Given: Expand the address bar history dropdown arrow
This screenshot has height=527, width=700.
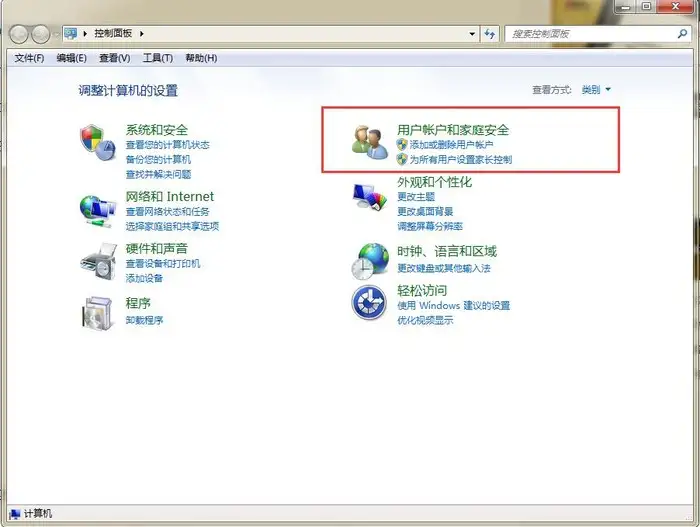Looking at the screenshot, I should point(472,34).
